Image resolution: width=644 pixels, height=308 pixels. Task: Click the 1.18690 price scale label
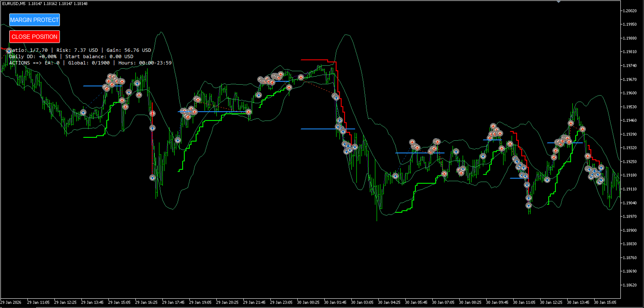629,272
